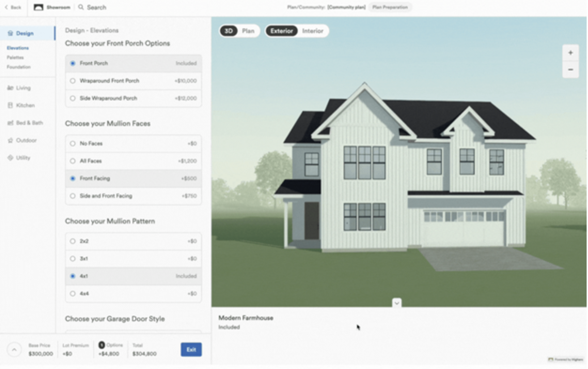The width and height of the screenshot is (588, 369).
Task: Open the Palettes sub-section link
Action: click(x=15, y=58)
